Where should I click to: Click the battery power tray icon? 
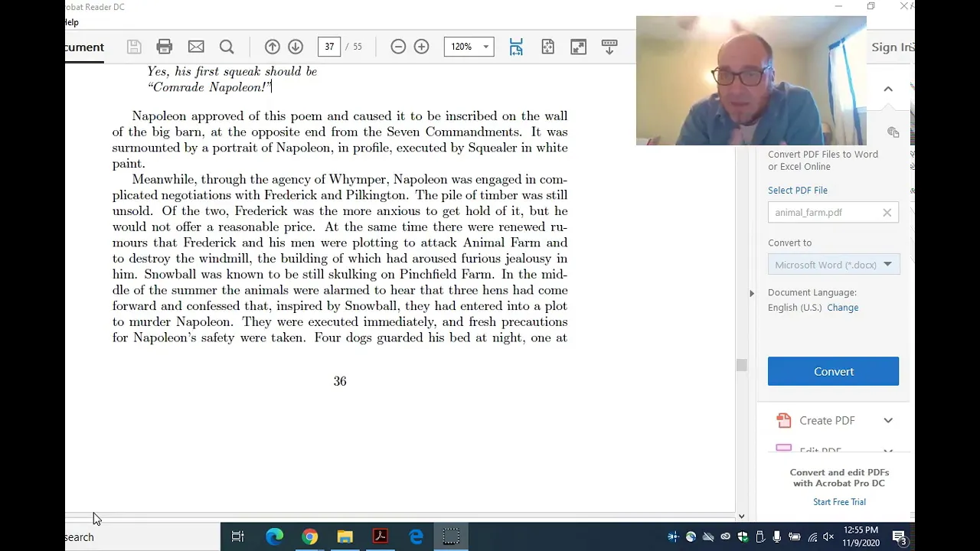tap(795, 537)
